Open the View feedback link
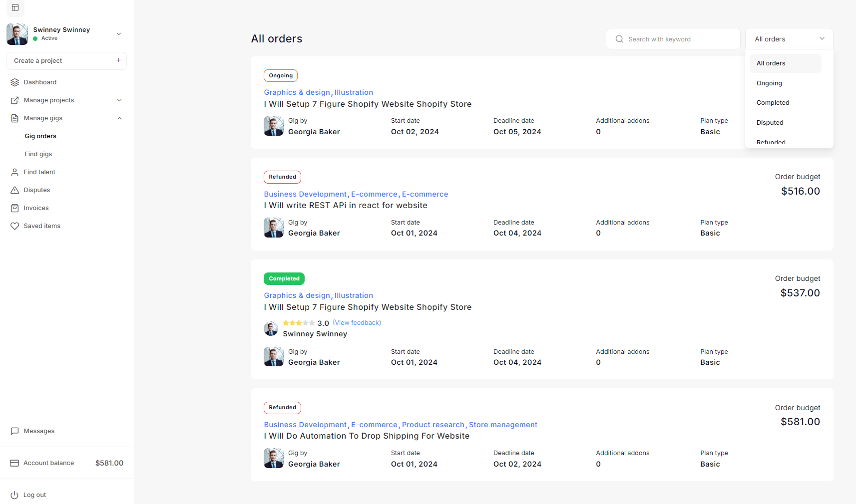This screenshot has height=504, width=856. click(x=357, y=323)
